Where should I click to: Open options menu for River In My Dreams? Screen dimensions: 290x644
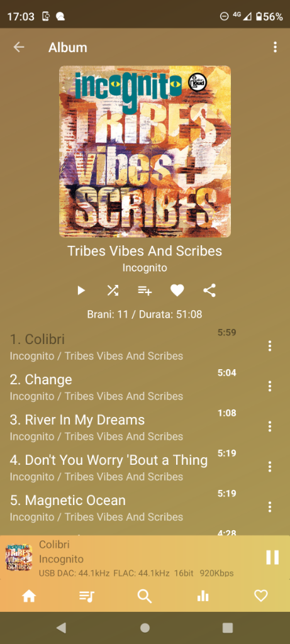pos(269,426)
